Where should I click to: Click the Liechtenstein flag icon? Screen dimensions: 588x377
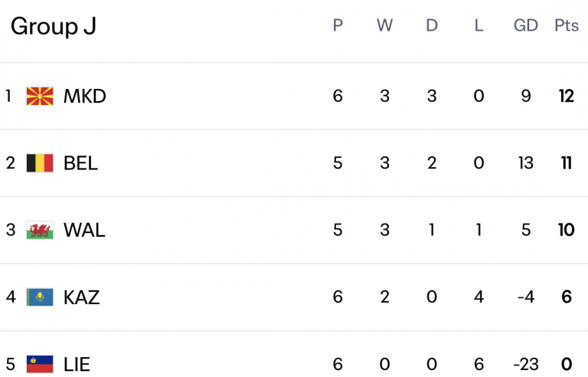point(40,364)
